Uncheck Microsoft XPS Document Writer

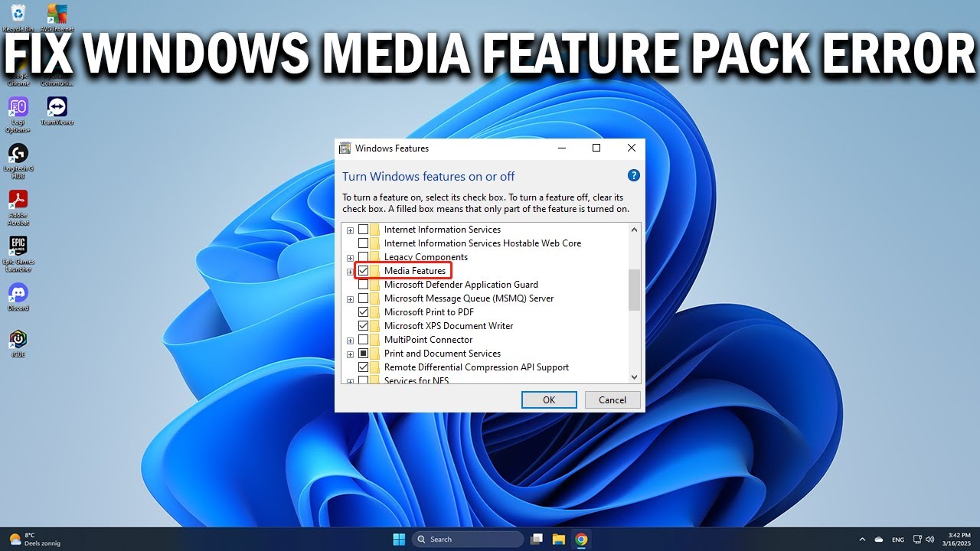(363, 326)
